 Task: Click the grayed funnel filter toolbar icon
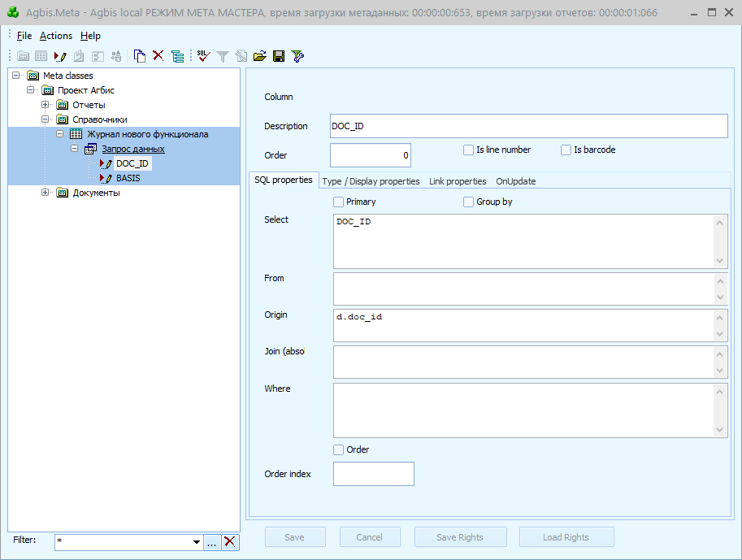223,56
